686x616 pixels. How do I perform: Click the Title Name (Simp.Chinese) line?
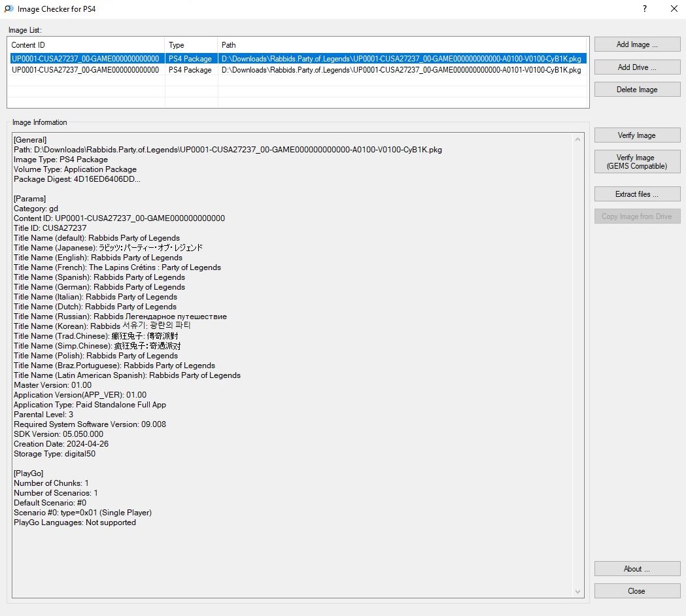click(x=97, y=346)
